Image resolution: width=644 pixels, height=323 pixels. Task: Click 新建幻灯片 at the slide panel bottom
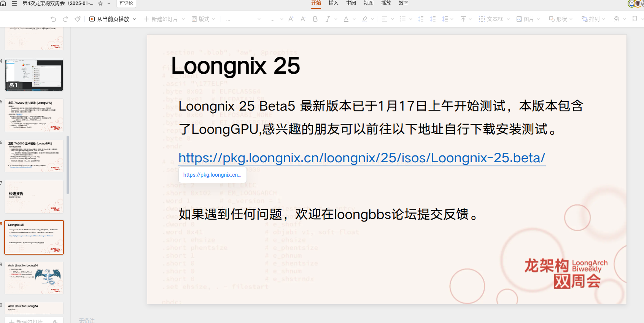[26, 321]
